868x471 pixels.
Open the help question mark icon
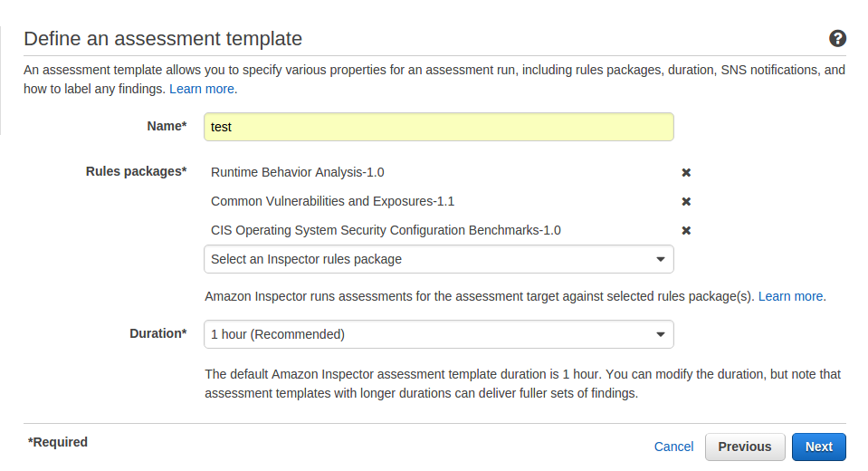(x=837, y=38)
